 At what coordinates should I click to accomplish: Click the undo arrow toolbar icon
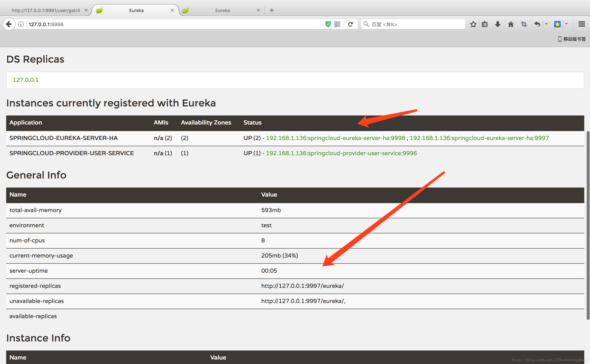pyautogui.click(x=537, y=24)
